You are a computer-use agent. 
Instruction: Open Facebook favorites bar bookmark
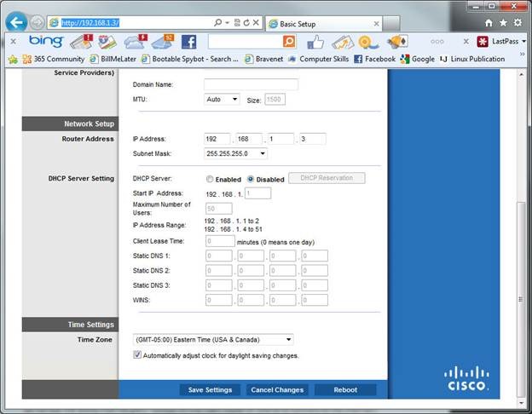(374, 59)
